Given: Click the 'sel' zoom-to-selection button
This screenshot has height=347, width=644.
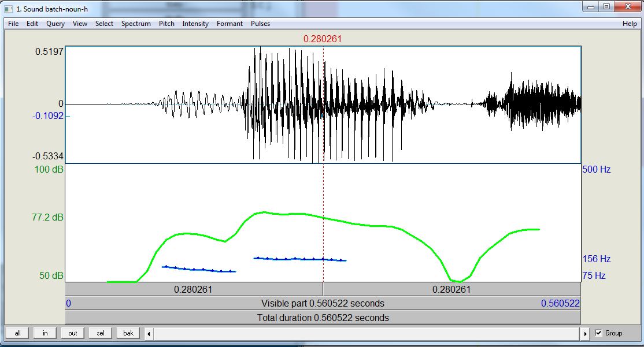Looking at the screenshot, I should (101, 333).
